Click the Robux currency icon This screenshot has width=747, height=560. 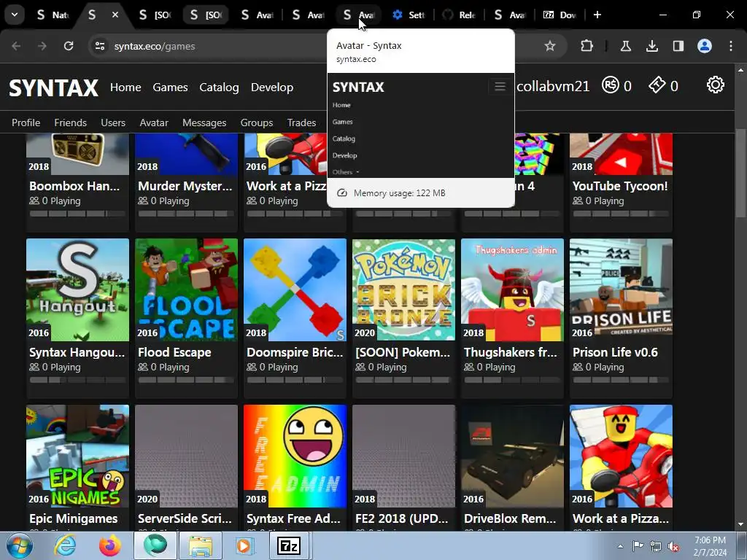611,85
